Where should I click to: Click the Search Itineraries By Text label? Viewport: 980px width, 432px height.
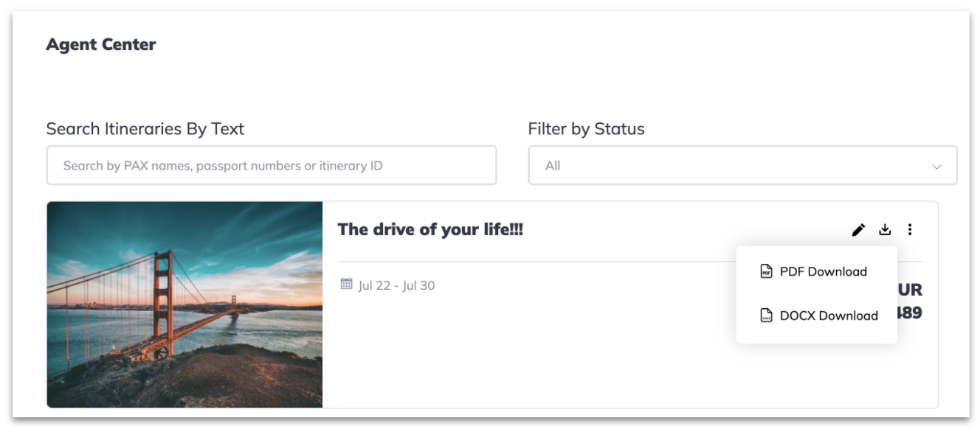pyautogui.click(x=145, y=129)
